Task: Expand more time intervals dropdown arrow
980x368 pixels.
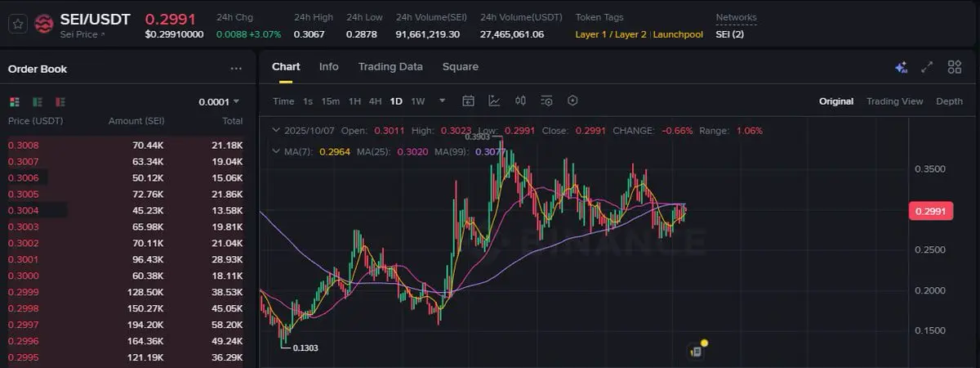Action: tap(443, 101)
